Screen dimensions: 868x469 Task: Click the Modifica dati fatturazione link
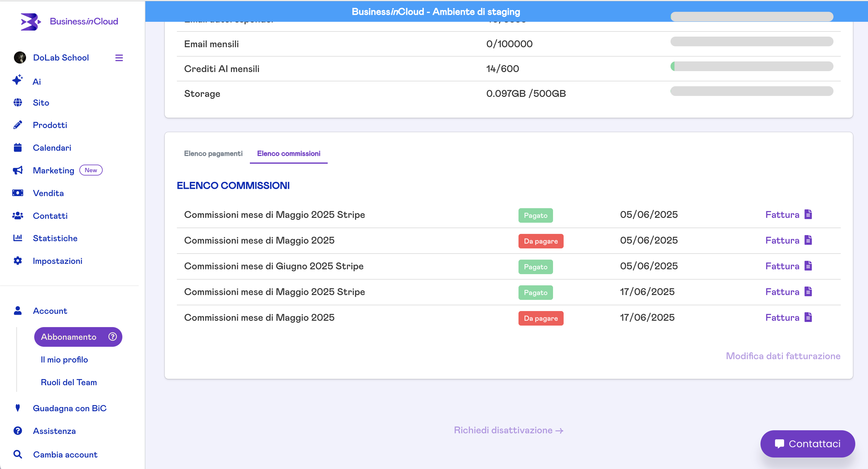click(783, 356)
